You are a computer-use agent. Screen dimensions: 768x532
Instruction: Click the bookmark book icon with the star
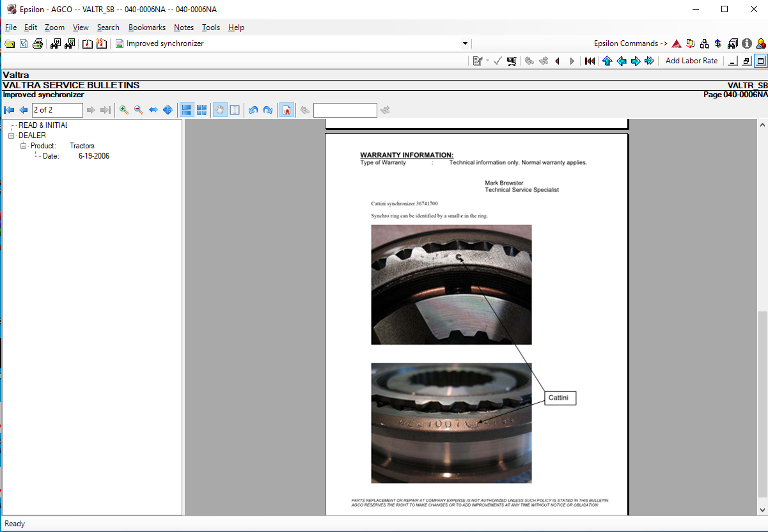[101, 43]
